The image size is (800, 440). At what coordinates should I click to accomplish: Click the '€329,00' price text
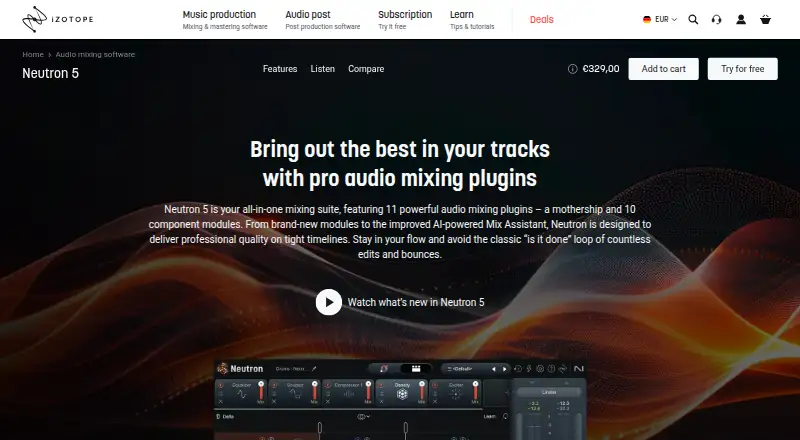[601, 69]
